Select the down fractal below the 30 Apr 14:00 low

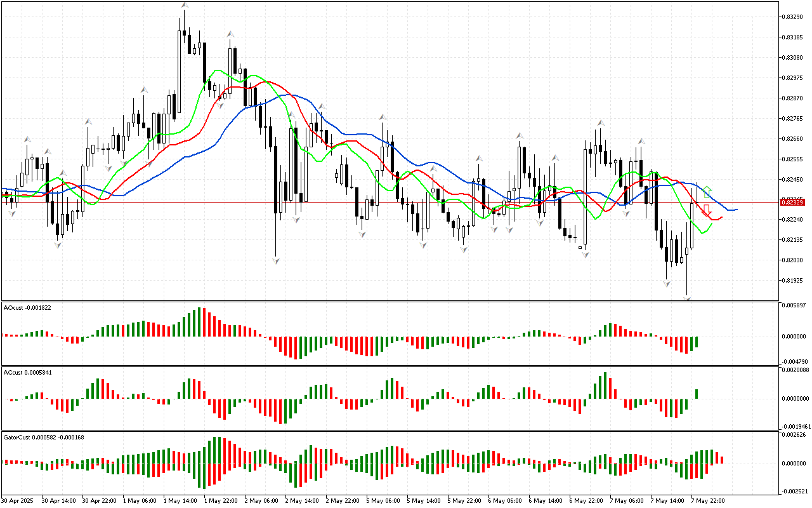click(58, 244)
